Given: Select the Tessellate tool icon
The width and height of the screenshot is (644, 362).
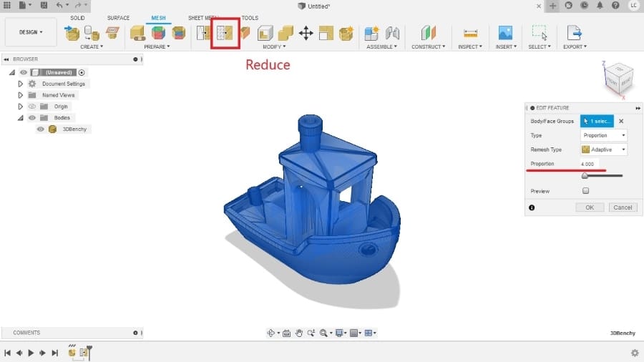Looking at the screenshot, I should (92, 33).
